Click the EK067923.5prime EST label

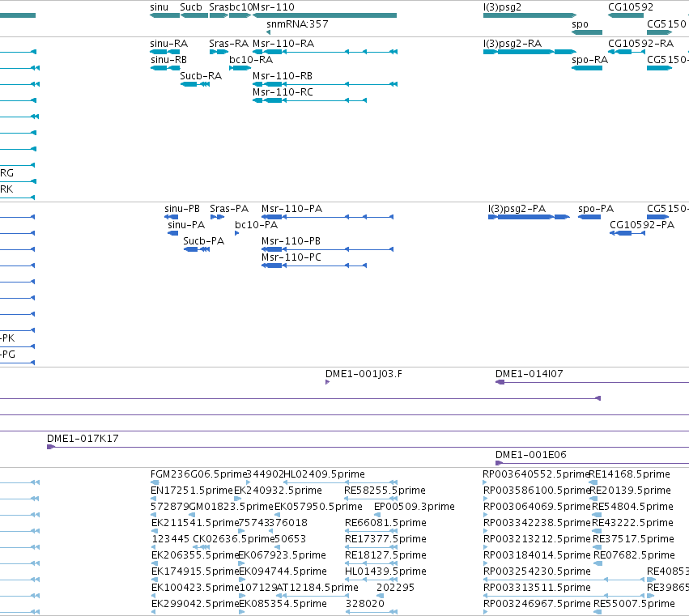[x=282, y=555]
